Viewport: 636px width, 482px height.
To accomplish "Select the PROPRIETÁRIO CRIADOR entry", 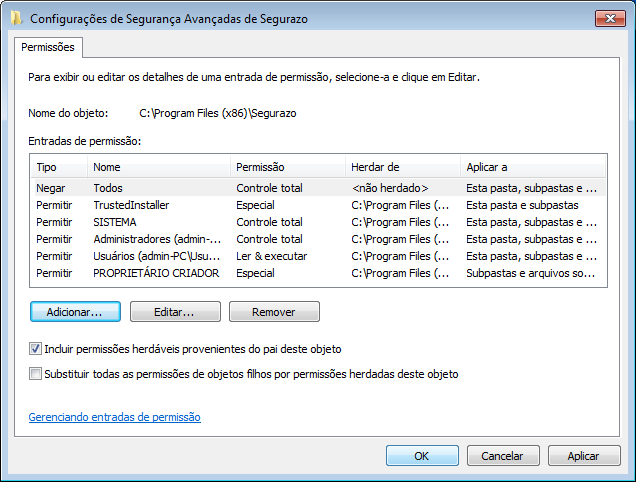I will click(318, 273).
